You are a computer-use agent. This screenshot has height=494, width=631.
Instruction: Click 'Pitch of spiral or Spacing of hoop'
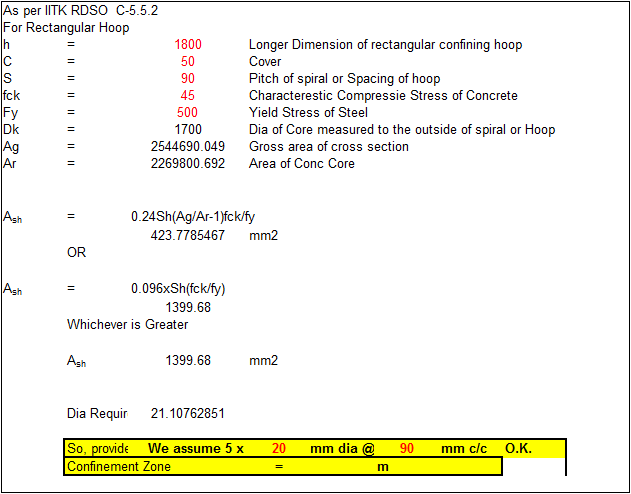point(344,78)
